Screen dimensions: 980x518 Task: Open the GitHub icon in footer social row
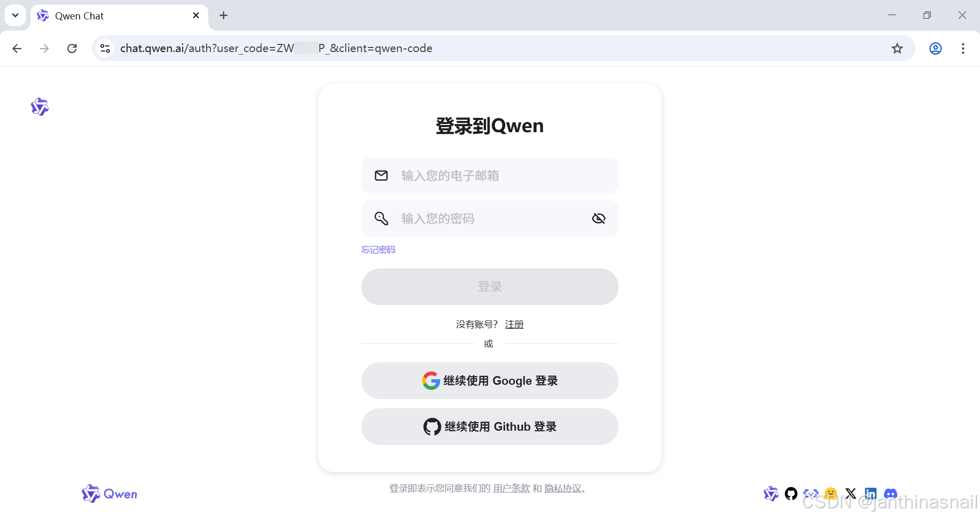click(x=791, y=494)
